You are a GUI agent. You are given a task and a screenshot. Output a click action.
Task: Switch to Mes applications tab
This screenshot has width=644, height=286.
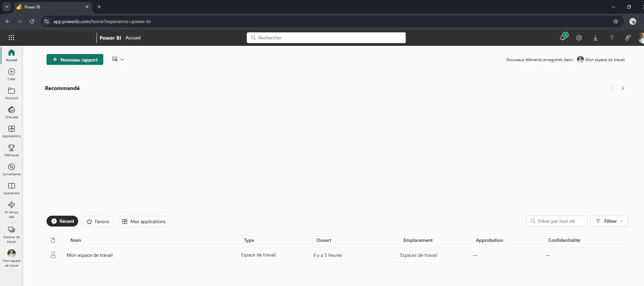tap(143, 221)
